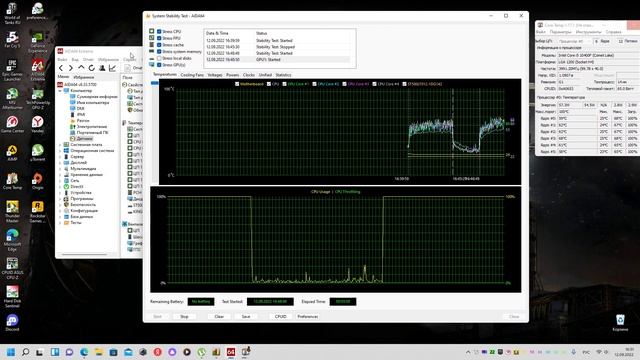
Task: Click the user icon in AIDA64 toolbar
Action: click(x=102, y=68)
